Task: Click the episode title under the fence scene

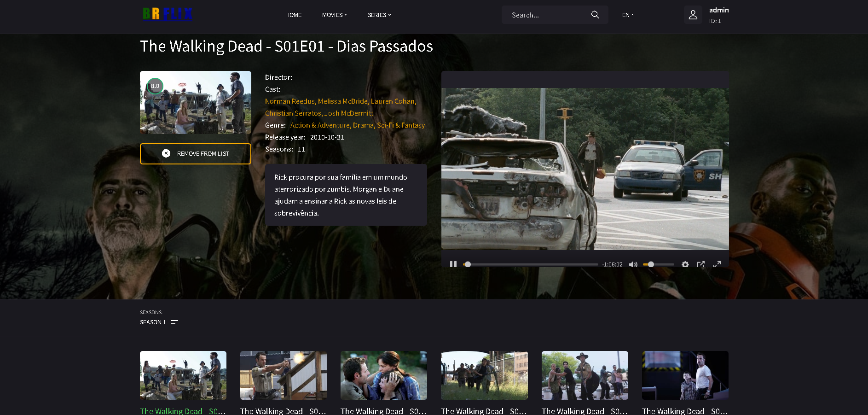Action: click(484, 411)
